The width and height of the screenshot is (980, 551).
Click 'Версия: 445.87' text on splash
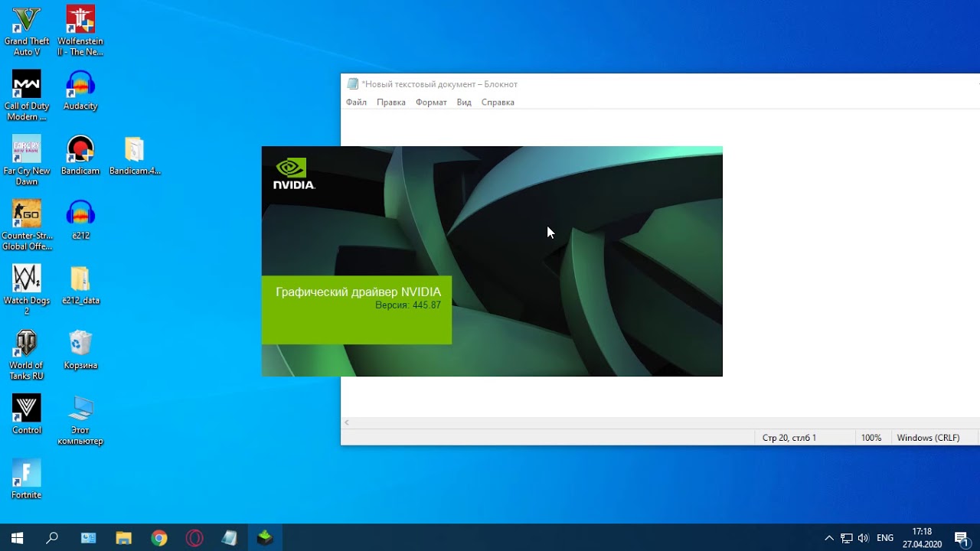tap(408, 305)
